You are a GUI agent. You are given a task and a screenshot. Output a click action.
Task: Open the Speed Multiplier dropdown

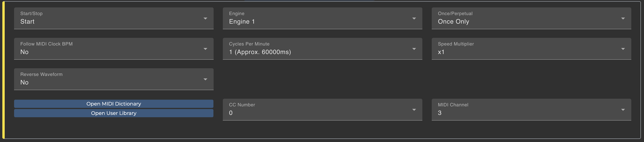(531, 49)
